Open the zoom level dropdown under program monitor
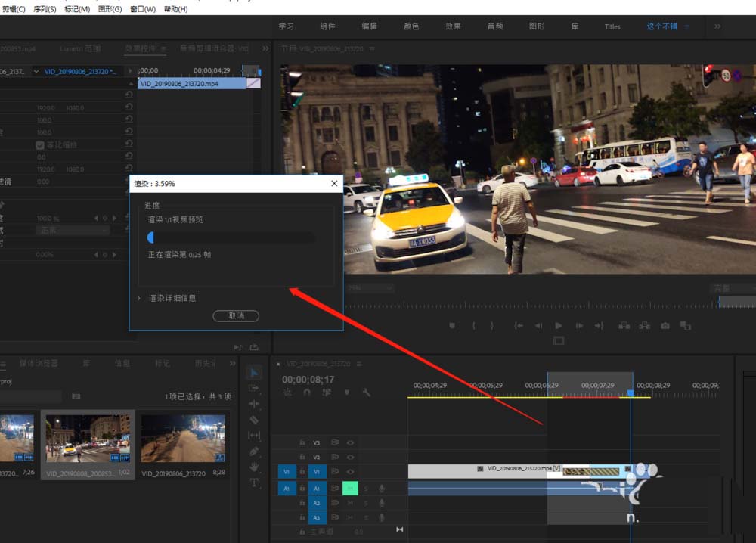 369,289
